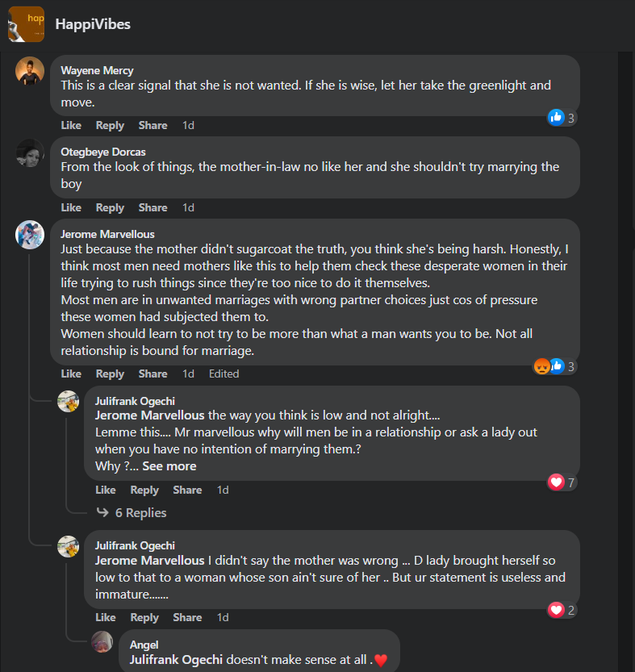
Task: Click Otegbeye Dorcas's profile avatar
Action: pyautogui.click(x=30, y=152)
